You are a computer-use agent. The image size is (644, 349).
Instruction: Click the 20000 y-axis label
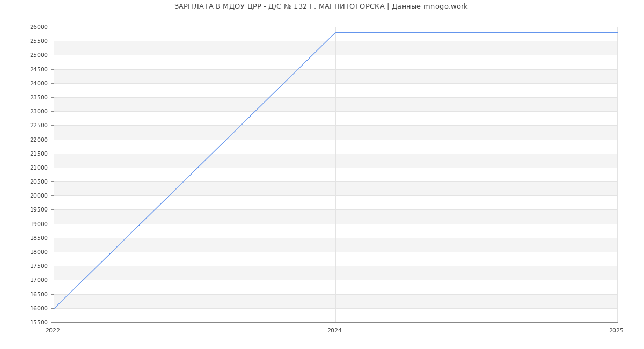coord(39,196)
